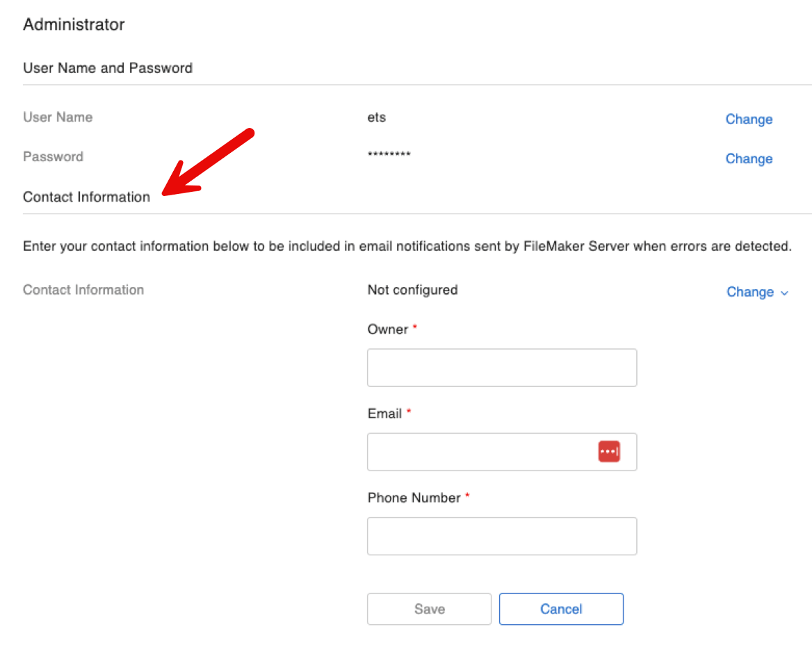Select the masked password value
The image size is (812, 656).
coord(389,154)
